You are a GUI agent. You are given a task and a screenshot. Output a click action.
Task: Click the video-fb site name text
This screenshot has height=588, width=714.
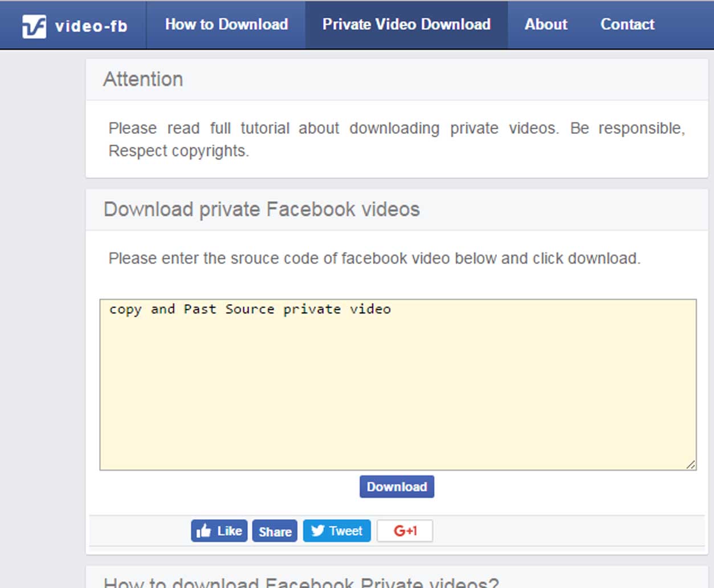[91, 26]
